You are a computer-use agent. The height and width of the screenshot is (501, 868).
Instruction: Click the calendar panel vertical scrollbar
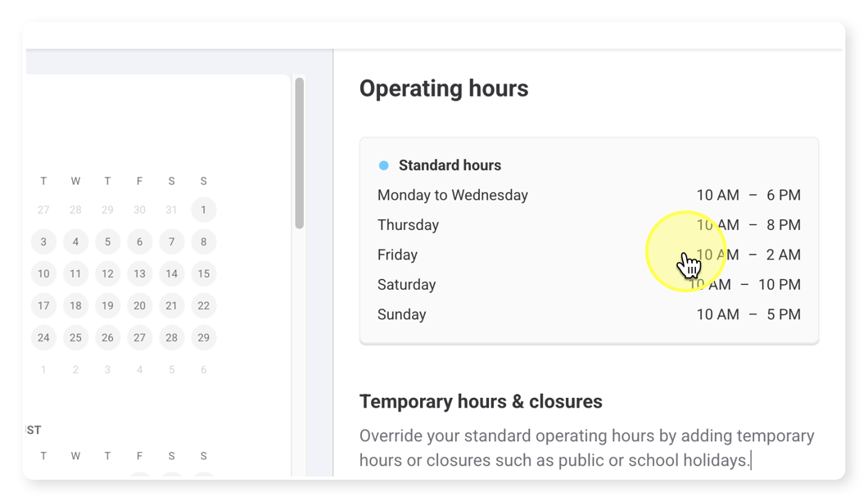[300, 153]
